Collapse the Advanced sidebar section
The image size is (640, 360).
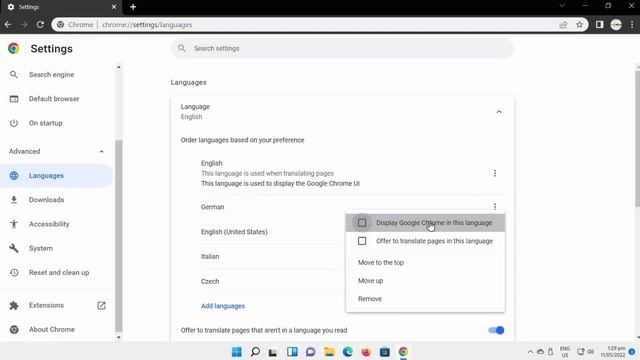point(101,151)
